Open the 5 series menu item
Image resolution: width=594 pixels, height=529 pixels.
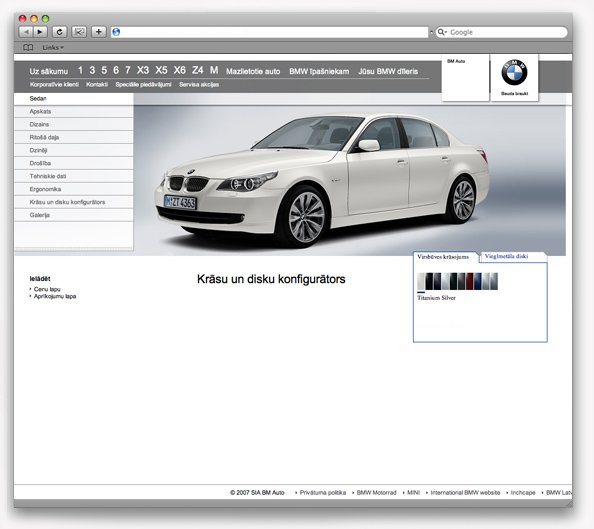tap(104, 70)
